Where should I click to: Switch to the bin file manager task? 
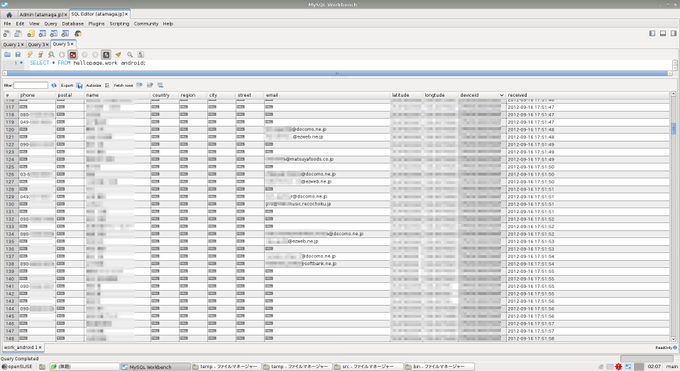(x=439, y=367)
